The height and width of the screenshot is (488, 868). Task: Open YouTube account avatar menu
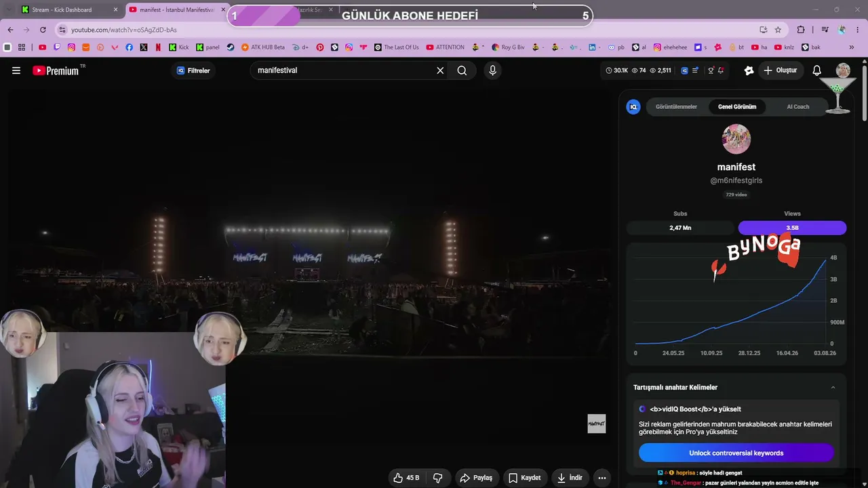click(x=843, y=70)
